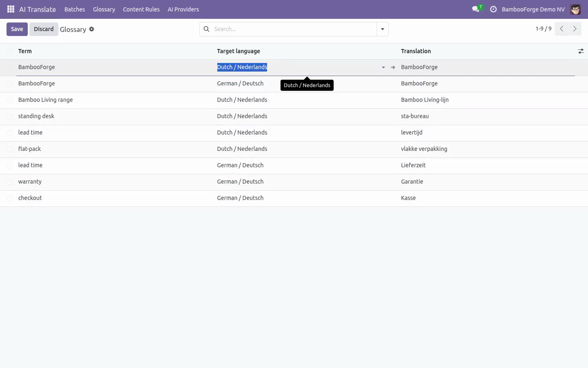Open the Glossary menu item
Viewport: 588px width, 368px height.
point(104,9)
